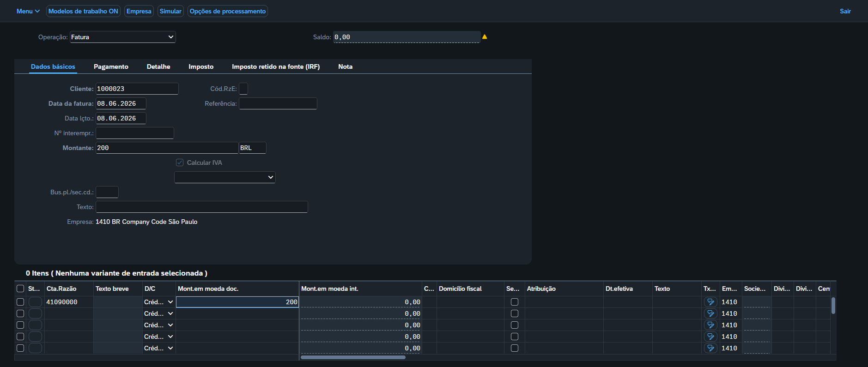Switch to the Pagamento tab

click(x=111, y=66)
